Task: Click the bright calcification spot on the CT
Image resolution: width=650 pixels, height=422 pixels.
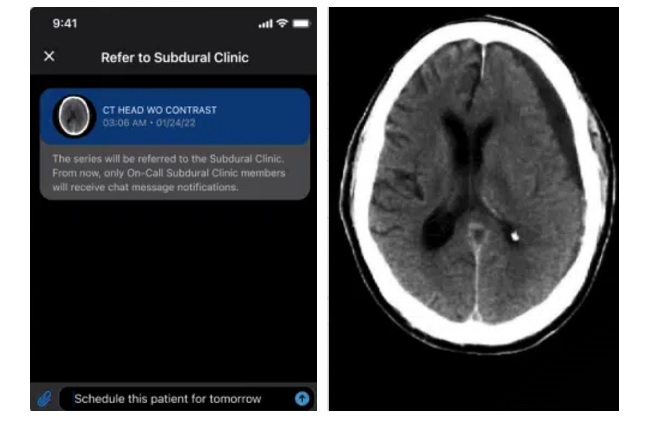Action: (x=515, y=237)
